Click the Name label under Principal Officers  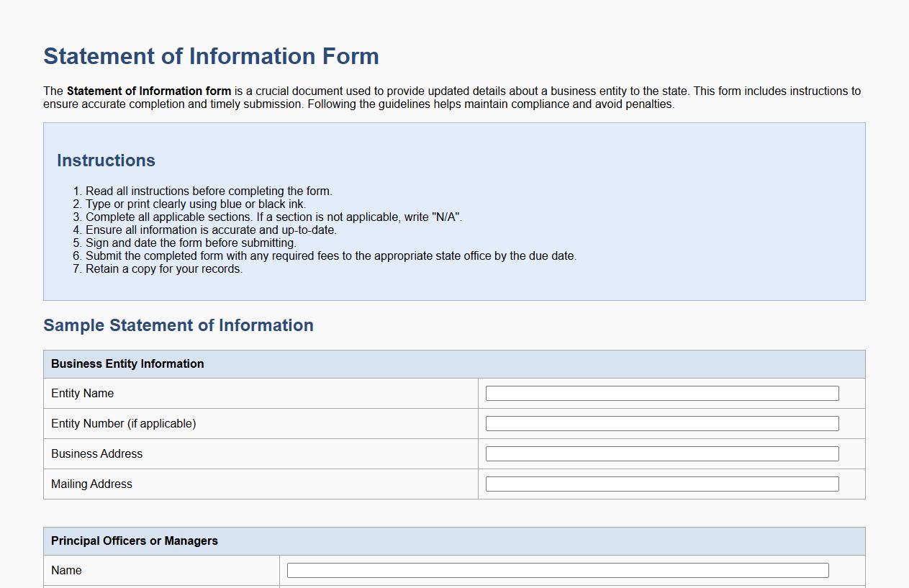(65, 570)
